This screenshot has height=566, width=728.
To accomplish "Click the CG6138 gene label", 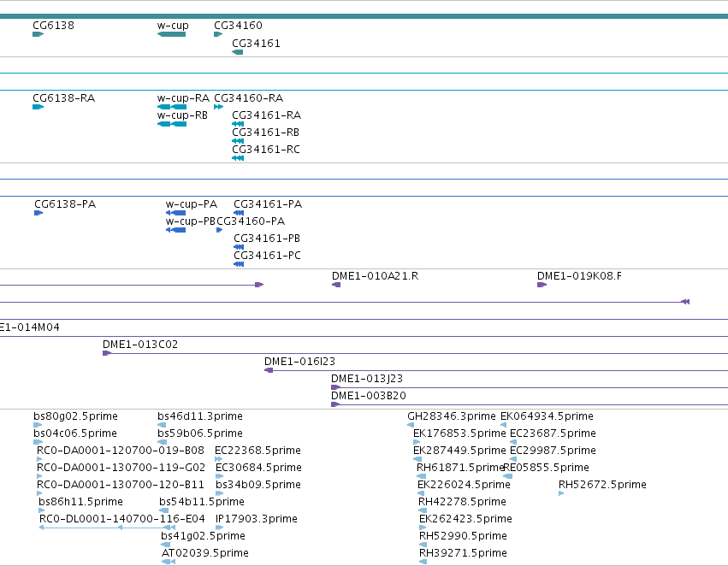I will [53, 26].
